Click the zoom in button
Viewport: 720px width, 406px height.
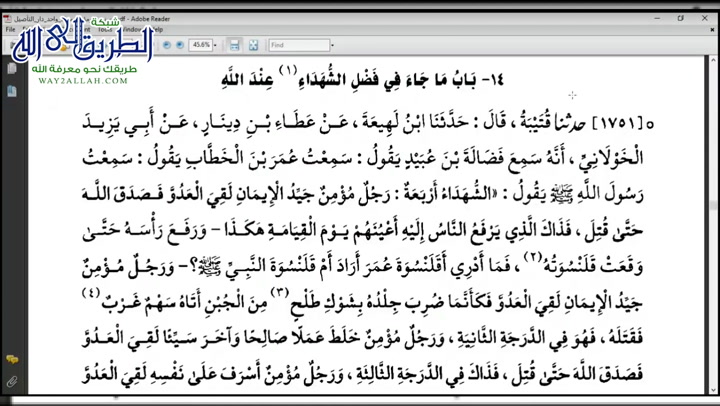pos(180,45)
